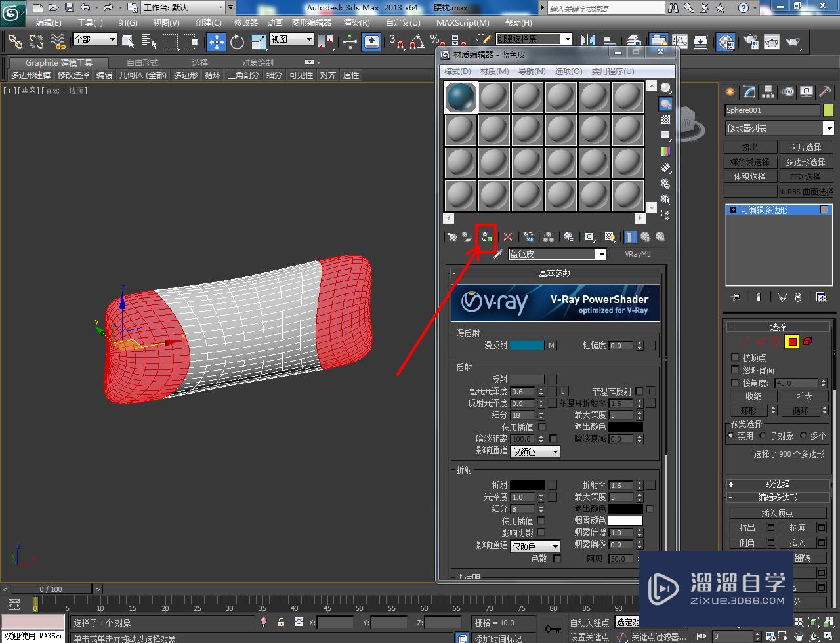
Task: Click the 多边形选择 modifier button
Action: 805,161
